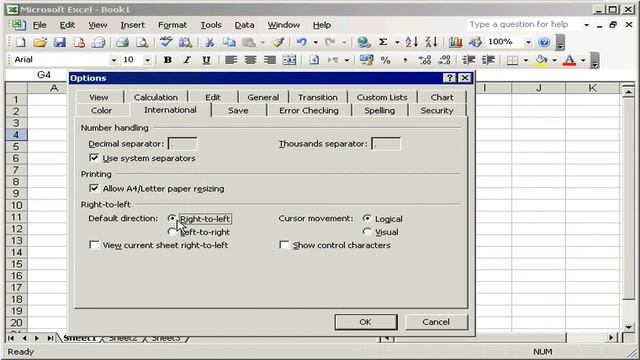Select Logical cursor movement
Viewport: 640px width, 360px height.
pos(367,218)
